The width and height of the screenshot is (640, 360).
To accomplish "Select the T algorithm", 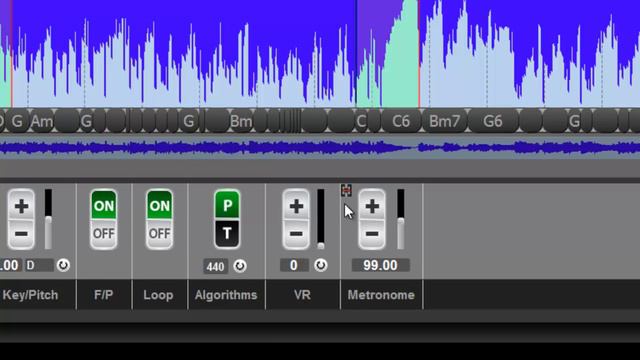I will pyautogui.click(x=227, y=234).
